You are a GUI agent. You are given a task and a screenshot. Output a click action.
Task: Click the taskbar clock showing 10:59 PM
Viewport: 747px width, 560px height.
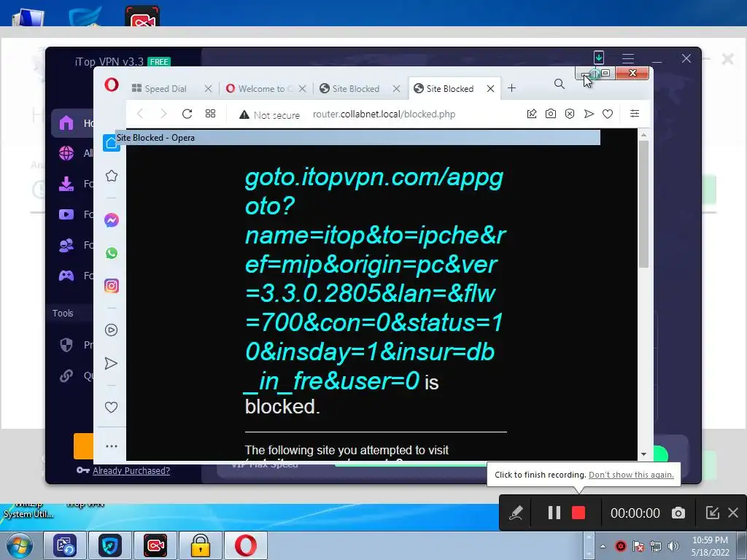coord(710,545)
